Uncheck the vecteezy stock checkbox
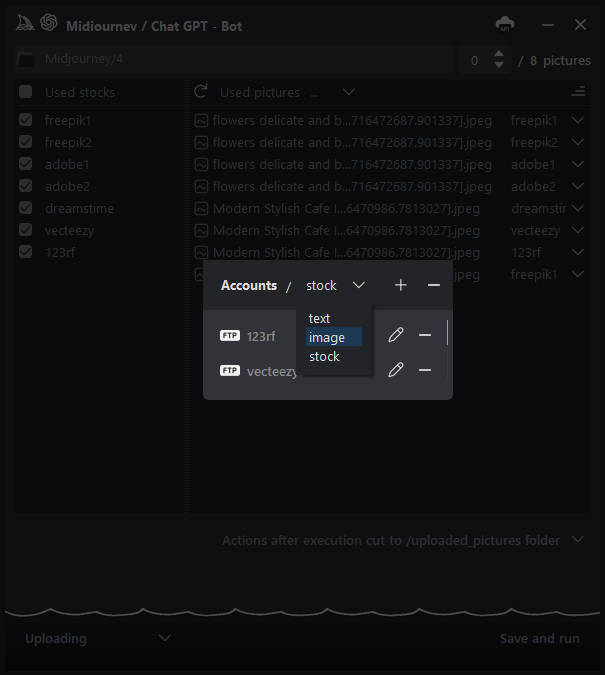Screen dimensions: 605x675 (x=25, y=229)
